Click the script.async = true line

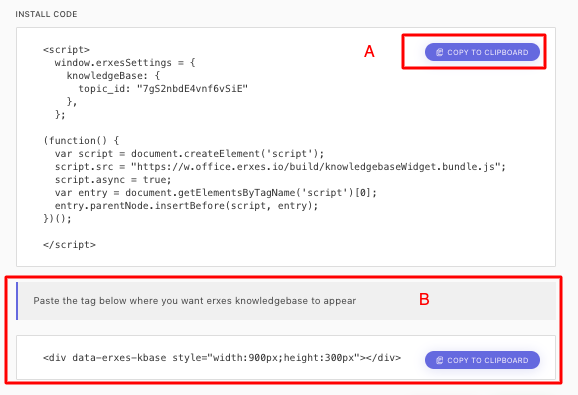pos(113,179)
